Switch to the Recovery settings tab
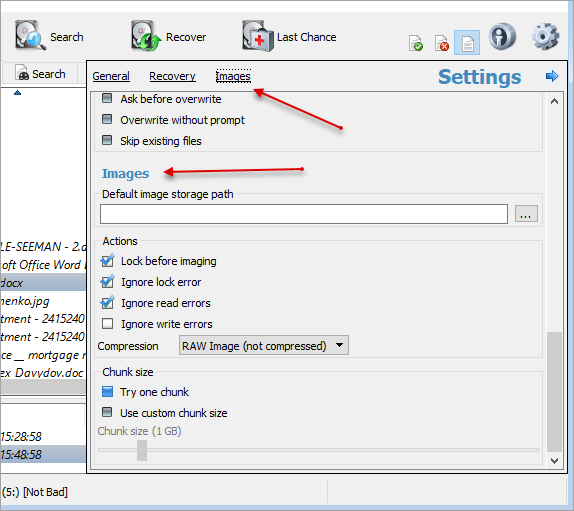Viewport: 574px width, 511px height. click(x=172, y=76)
